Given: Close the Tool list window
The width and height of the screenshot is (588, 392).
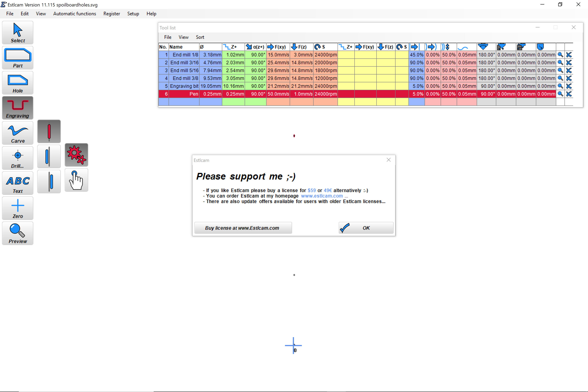Looking at the screenshot, I should (x=573, y=27).
